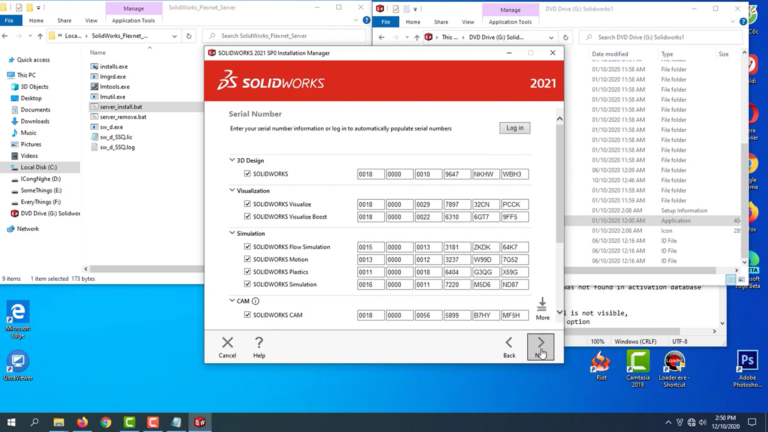
Task: Open taskbar search
Action: pyautogui.click(x=34, y=422)
